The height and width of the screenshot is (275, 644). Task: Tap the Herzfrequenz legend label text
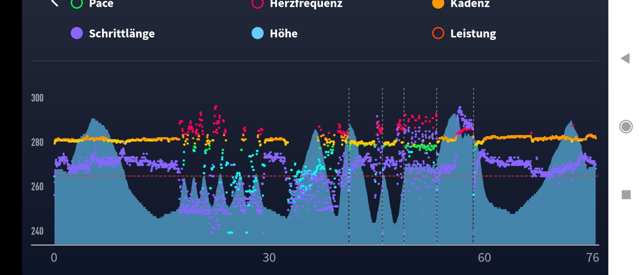[306, 4]
